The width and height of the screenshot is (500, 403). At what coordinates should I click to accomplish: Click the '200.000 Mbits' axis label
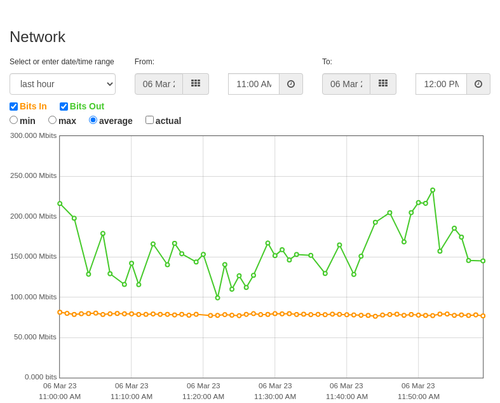pyautogui.click(x=33, y=216)
